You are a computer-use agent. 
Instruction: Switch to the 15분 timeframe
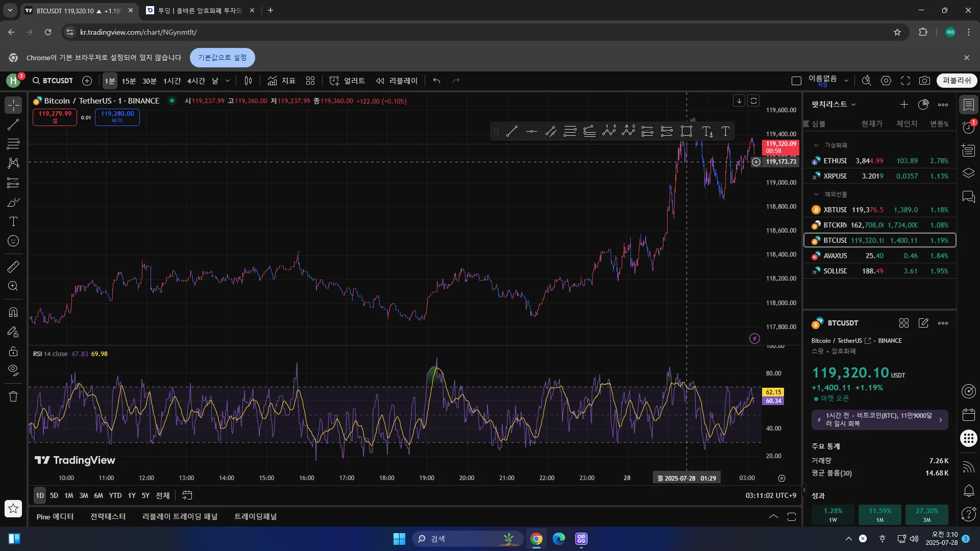(x=129, y=81)
